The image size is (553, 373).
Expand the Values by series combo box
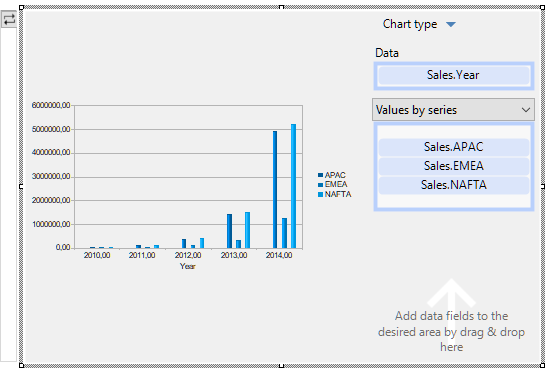(x=453, y=110)
